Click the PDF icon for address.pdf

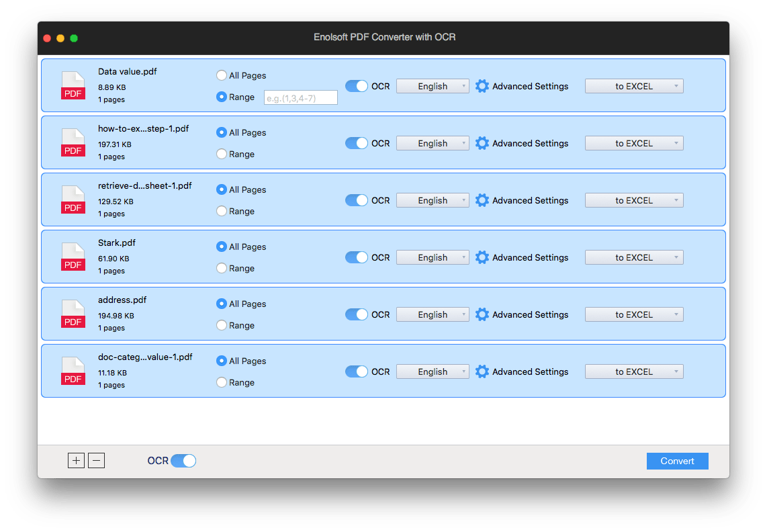click(x=73, y=314)
